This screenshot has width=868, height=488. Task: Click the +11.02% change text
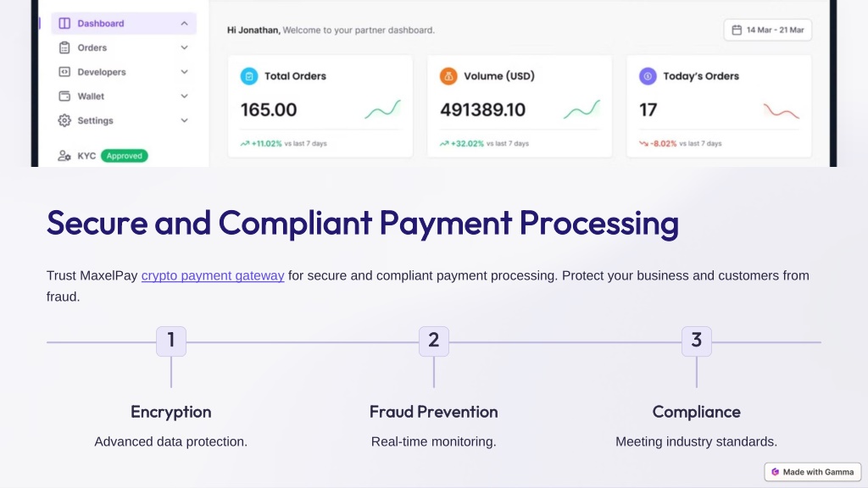[267, 143]
